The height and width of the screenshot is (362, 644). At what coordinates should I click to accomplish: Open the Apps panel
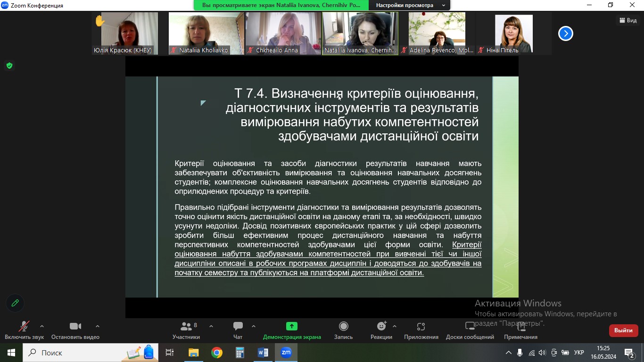click(421, 330)
